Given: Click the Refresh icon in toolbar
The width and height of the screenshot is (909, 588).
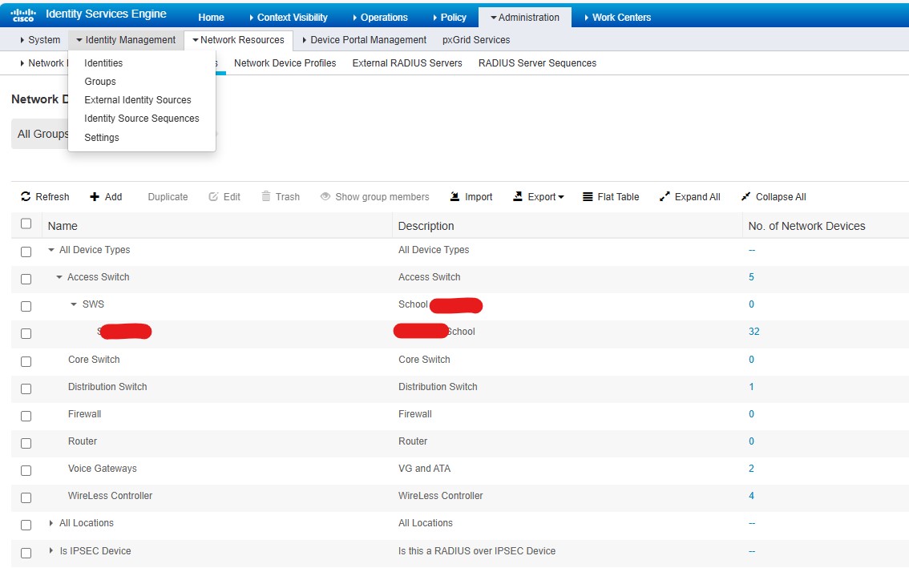Looking at the screenshot, I should pyautogui.click(x=26, y=196).
